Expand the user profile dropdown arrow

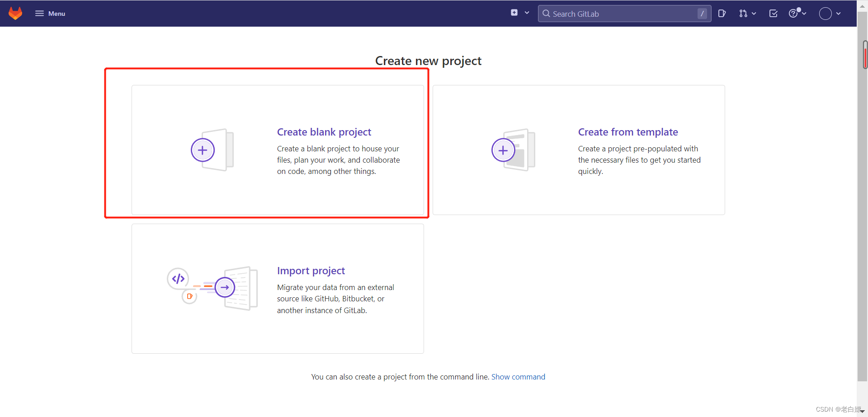point(839,14)
